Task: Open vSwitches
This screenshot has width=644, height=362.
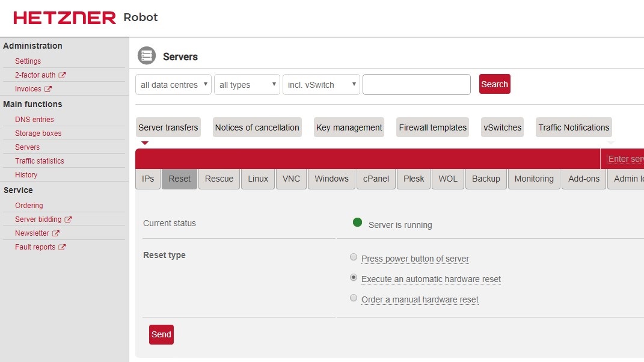Action: coord(502,127)
